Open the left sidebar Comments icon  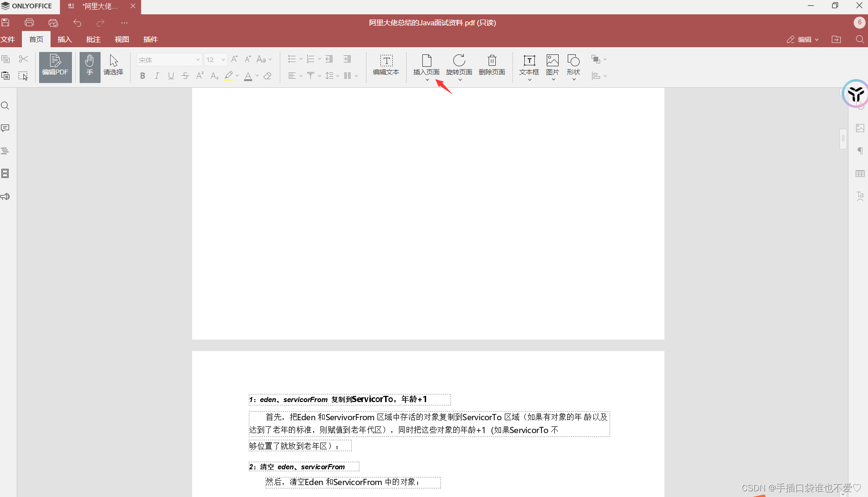click(x=5, y=128)
